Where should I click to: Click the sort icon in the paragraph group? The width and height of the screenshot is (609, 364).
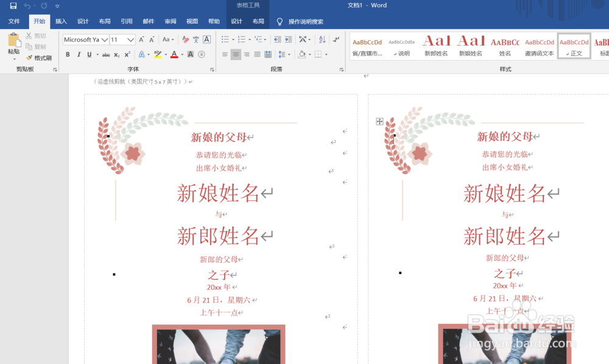coord(322,40)
